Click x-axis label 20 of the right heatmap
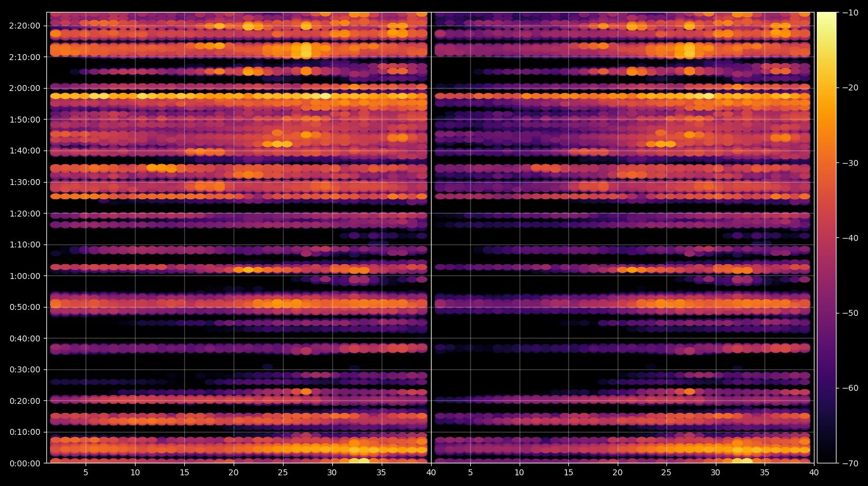868x486 pixels. [618, 473]
